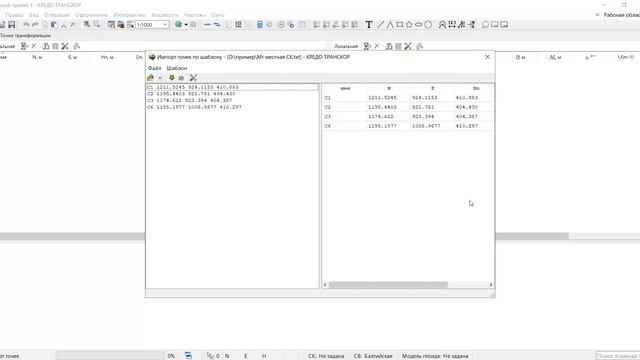Image resolution: width=640 pixels, height=360 pixels.
Task: Open the 1:1000 scale combo box
Action: [x=152, y=25]
